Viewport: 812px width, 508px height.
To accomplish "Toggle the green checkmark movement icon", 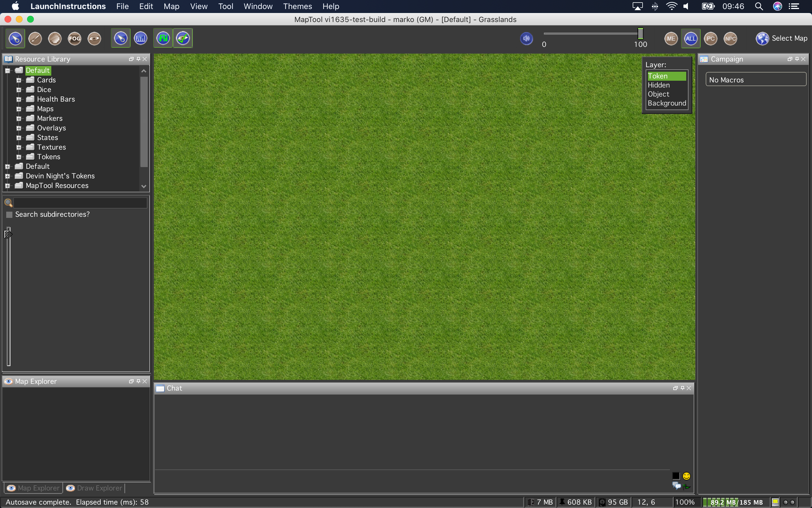I will 183,38.
